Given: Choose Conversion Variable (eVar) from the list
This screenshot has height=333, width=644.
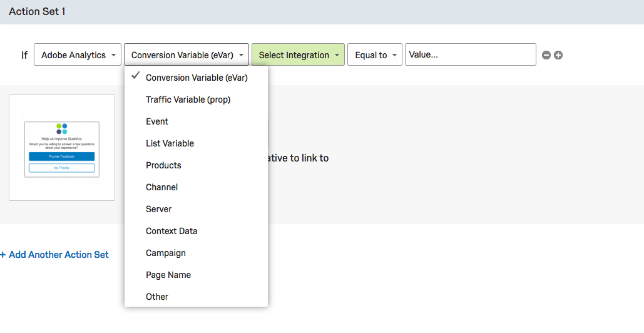Looking at the screenshot, I should click(x=197, y=78).
